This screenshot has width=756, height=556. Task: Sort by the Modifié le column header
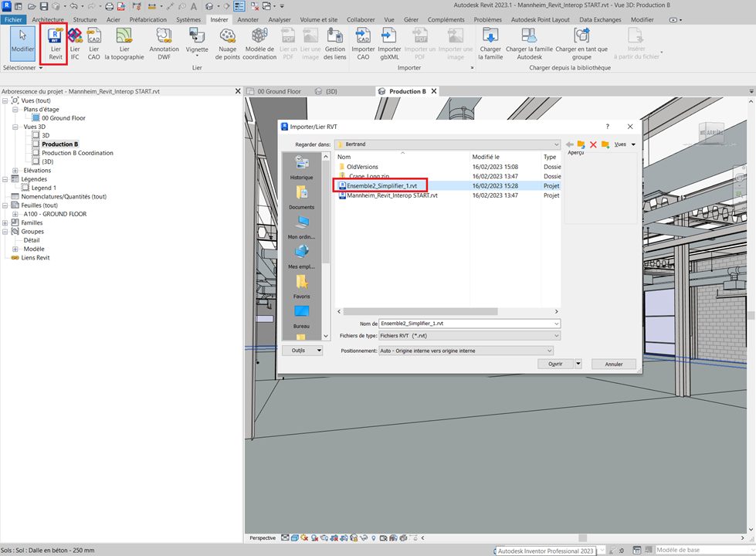tap(505, 157)
